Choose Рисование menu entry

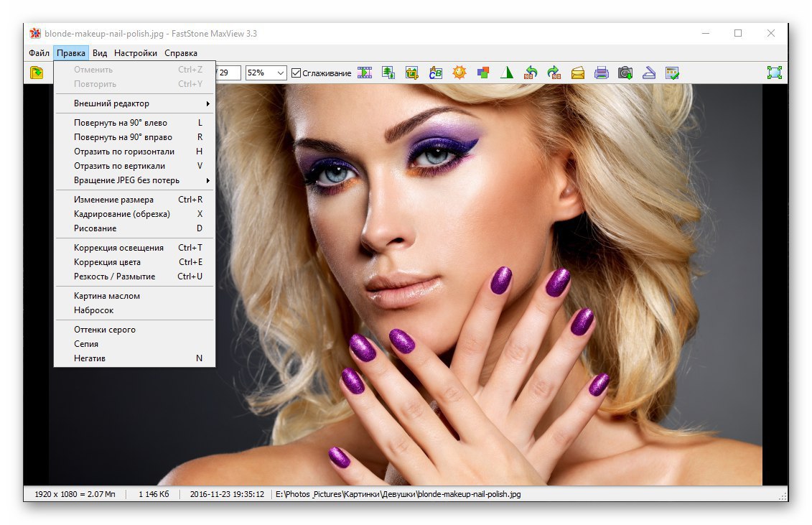click(135, 228)
